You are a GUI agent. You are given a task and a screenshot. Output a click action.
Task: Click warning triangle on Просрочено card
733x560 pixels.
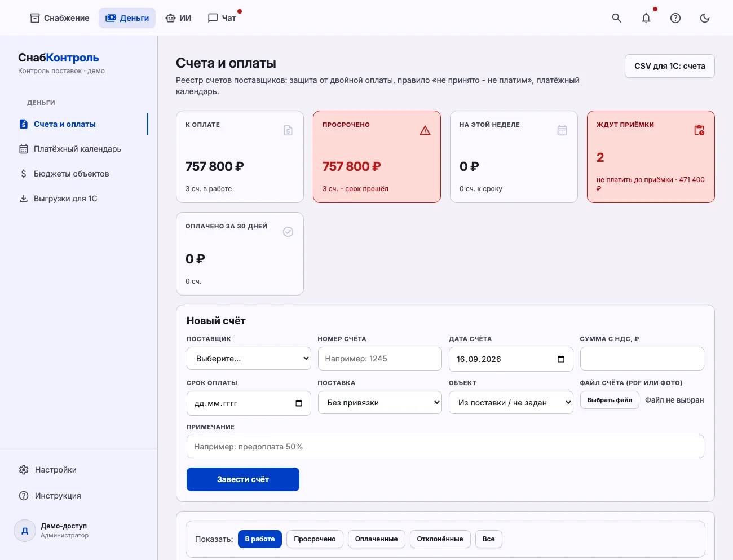tap(425, 130)
